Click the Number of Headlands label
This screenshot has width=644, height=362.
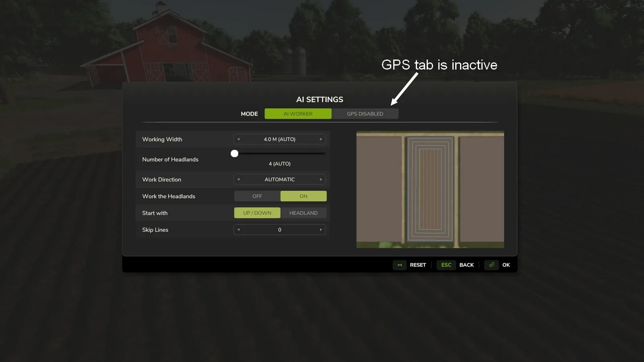[x=170, y=159]
